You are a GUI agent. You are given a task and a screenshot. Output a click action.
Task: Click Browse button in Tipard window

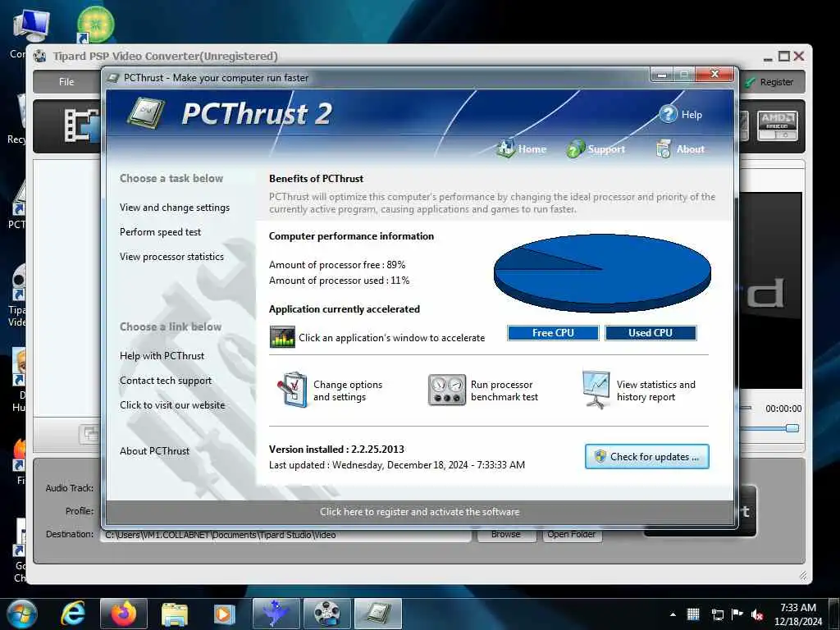point(505,535)
